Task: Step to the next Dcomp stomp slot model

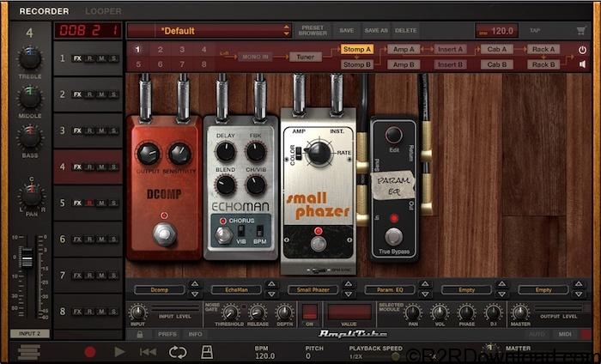Action: (195, 294)
